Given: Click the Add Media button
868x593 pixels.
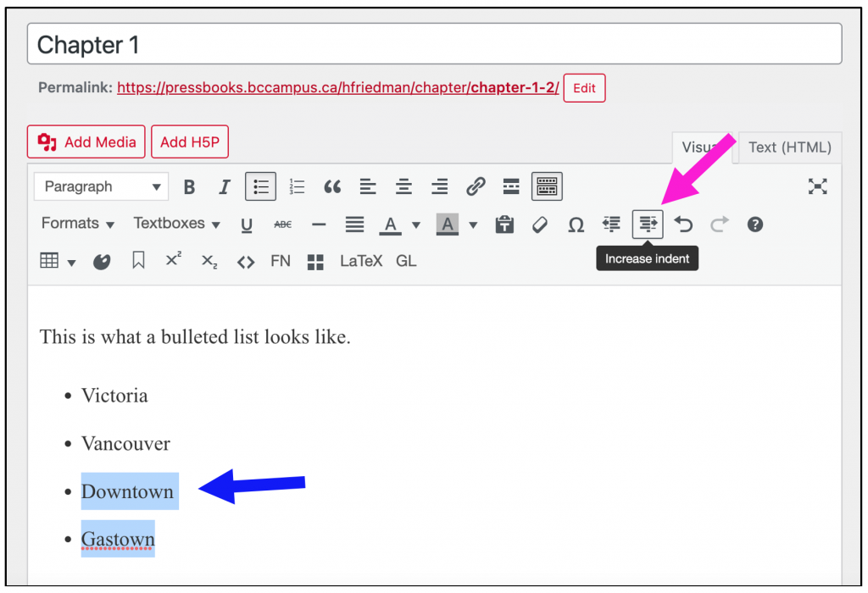Looking at the screenshot, I should pyautogui.click(x=86, y=142).
